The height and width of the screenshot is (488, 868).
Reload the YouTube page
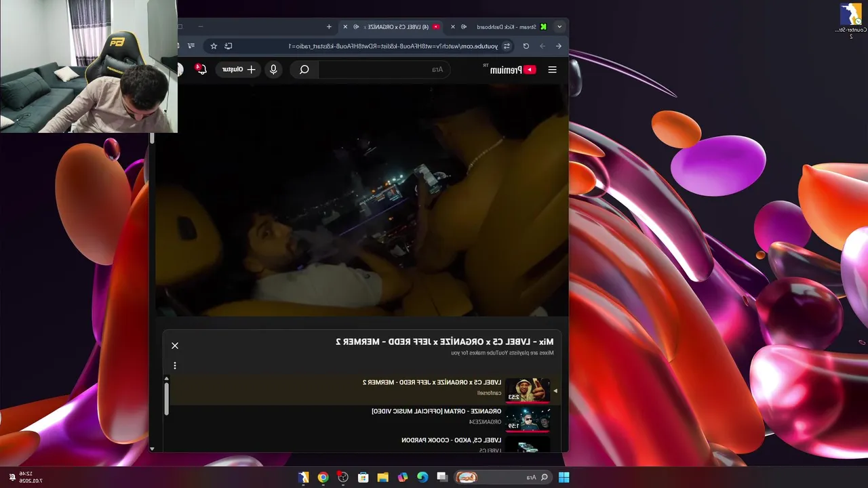click(526, 46)
